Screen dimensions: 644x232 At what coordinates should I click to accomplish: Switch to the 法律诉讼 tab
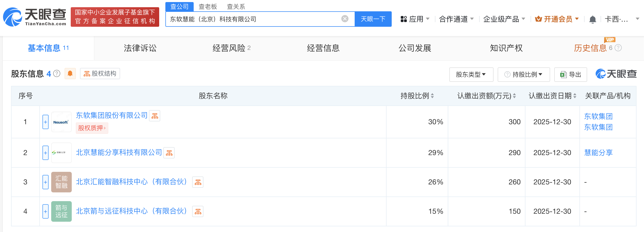[140, 48]
